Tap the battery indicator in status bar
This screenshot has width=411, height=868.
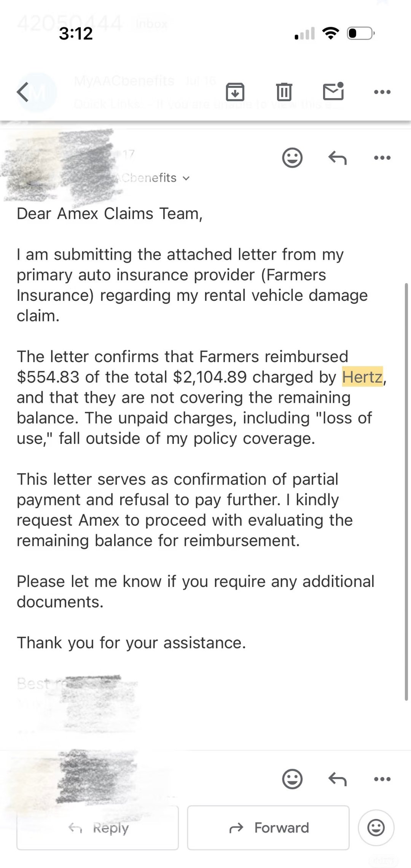(x=360, y=33)
